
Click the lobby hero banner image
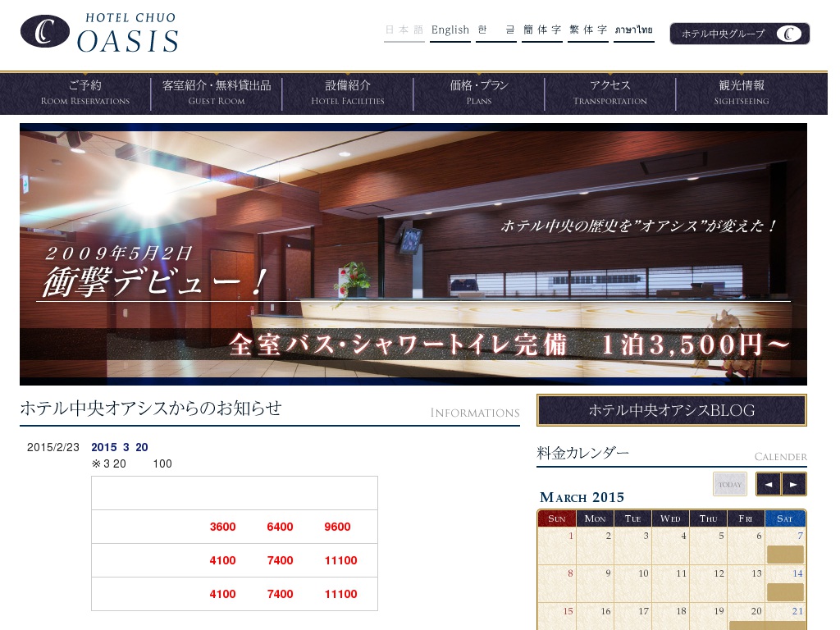click(413, 254)
